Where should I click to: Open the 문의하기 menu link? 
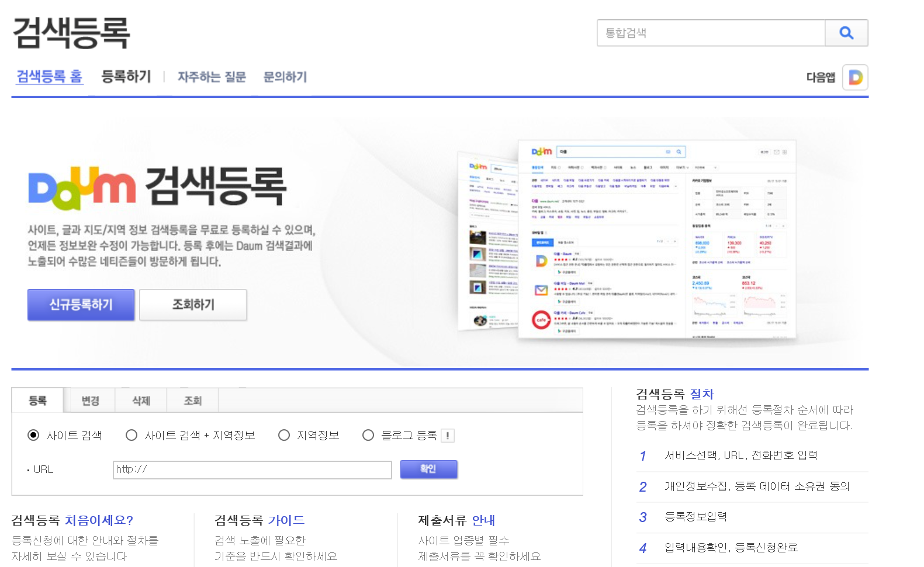coord(285,77)
